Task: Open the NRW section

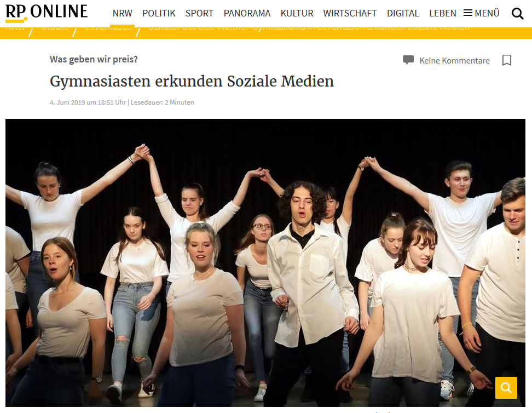Action: pyautogui.click(x=122, y=13)
